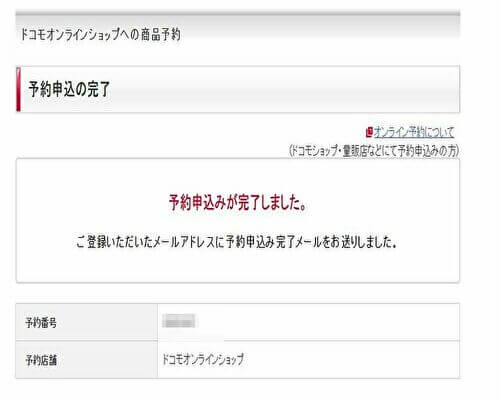This screenshot has height=400, width=500.
Task: Click ドコモオンラインショップへの at the header bar start
Action: click(x=80, y=34)
